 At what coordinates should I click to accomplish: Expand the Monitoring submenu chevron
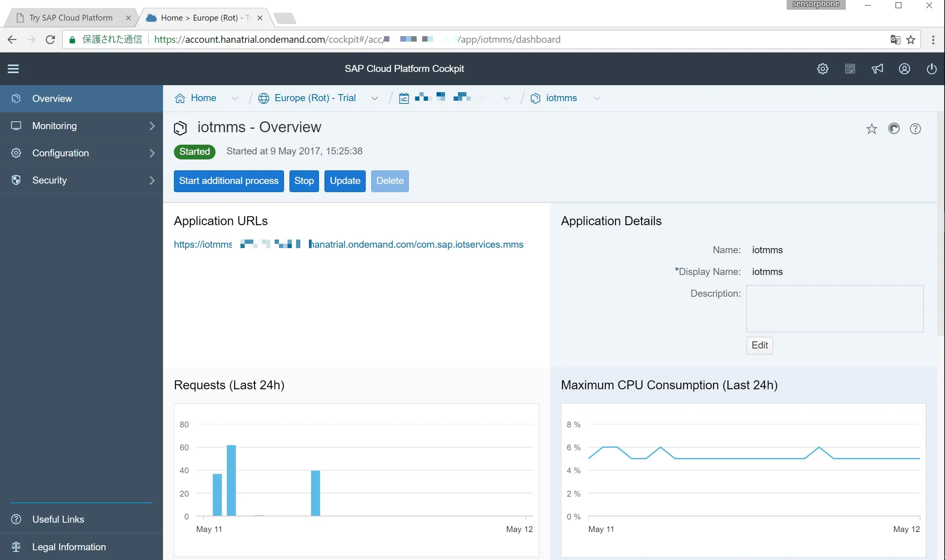152,126
